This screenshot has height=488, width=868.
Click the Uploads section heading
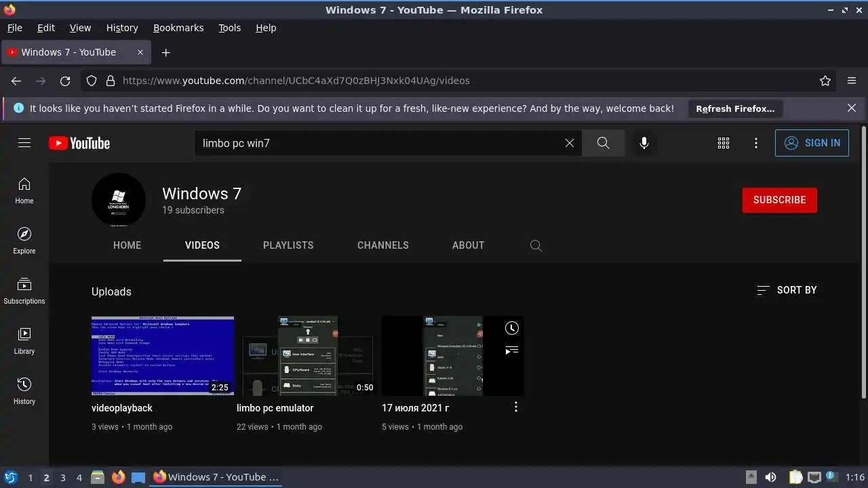tap(111, 291)
